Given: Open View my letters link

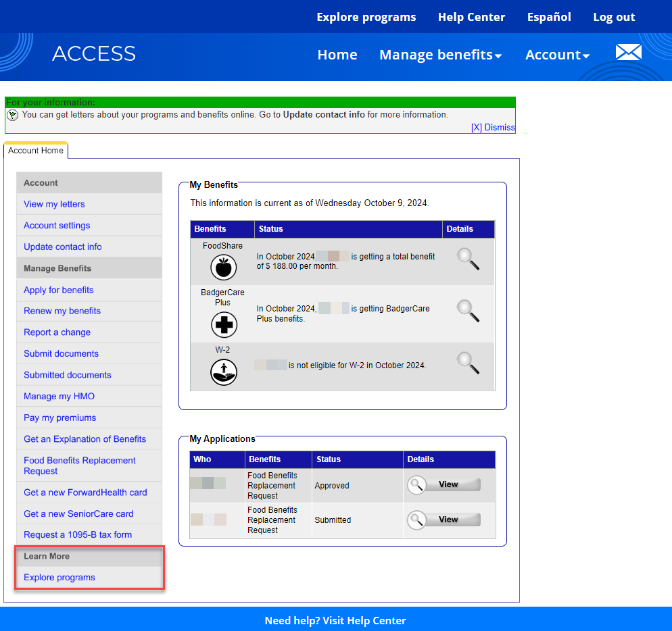Looking at the screenshot, I should [x=54, y=204].
